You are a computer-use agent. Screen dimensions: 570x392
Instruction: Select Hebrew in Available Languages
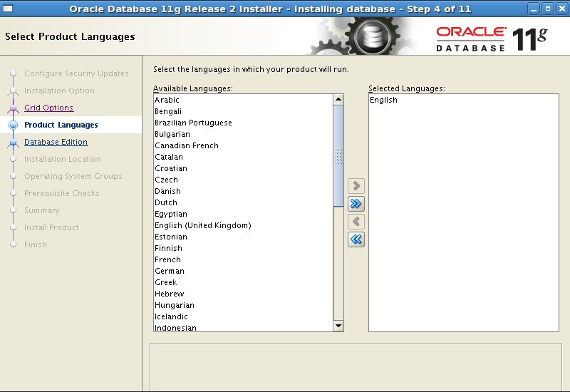click(x=243, y=294)
